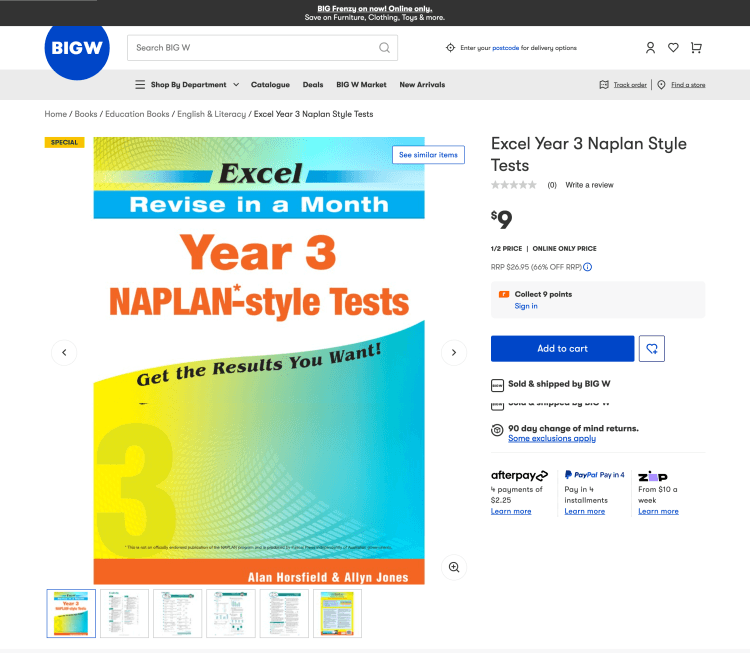Zoom product image with magnifier icon
Image resolution: width=750 pixels, height=653 pixels.
click(x=453, y=567)
